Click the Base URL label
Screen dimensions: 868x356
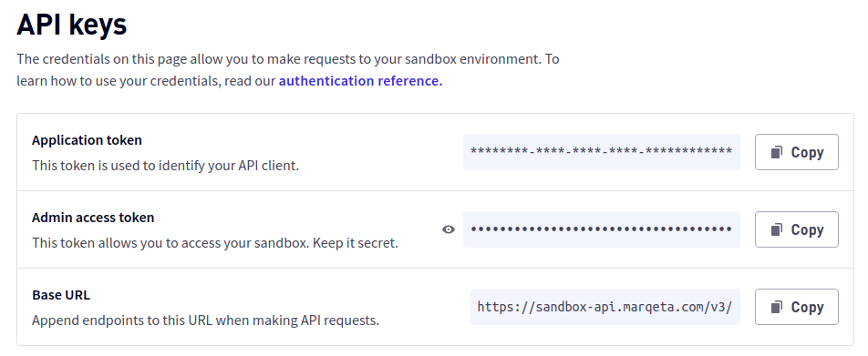61,295
